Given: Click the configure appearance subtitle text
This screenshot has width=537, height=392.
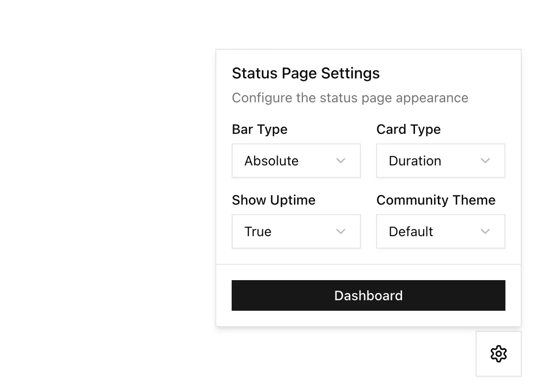Looking at the screenshot, I should coord(350,98).
